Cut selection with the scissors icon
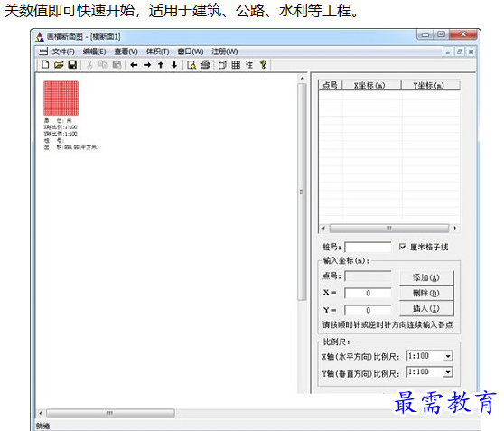Screen dimensions: 504x431 (x=89, y=65)
